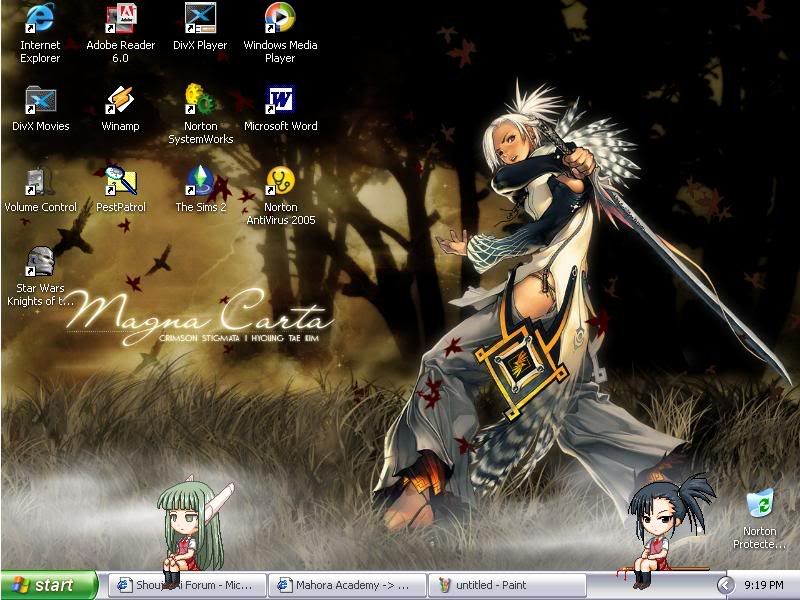Select the DivX Player desktop icon

click(200, 19)
